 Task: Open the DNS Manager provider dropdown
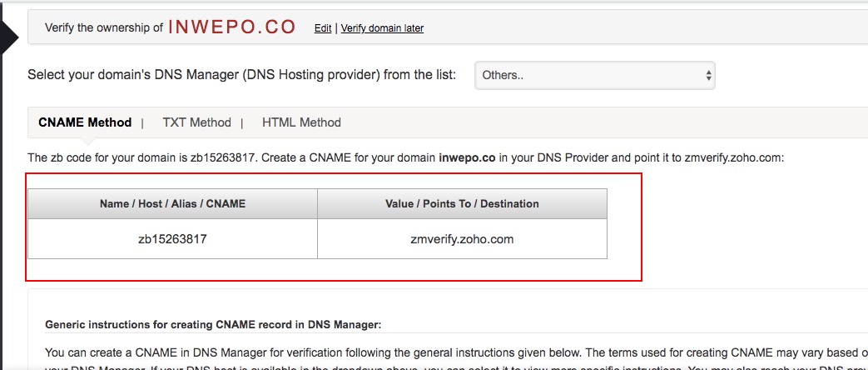coord(594,75)
